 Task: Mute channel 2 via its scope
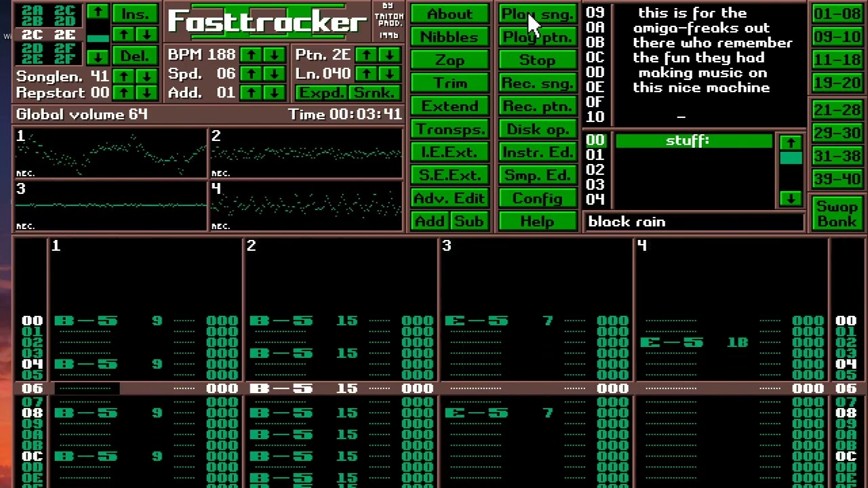point(307,152)
